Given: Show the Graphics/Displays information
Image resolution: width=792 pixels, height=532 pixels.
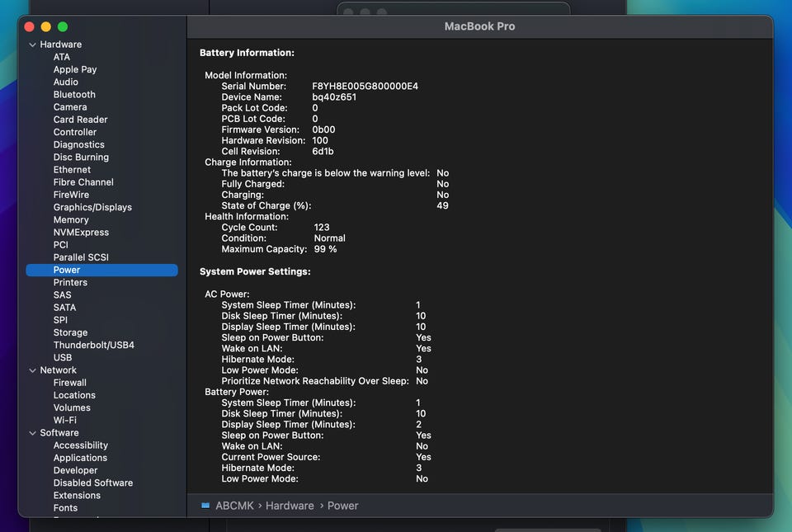Looking at the screenshot, I should pos(92,207).
